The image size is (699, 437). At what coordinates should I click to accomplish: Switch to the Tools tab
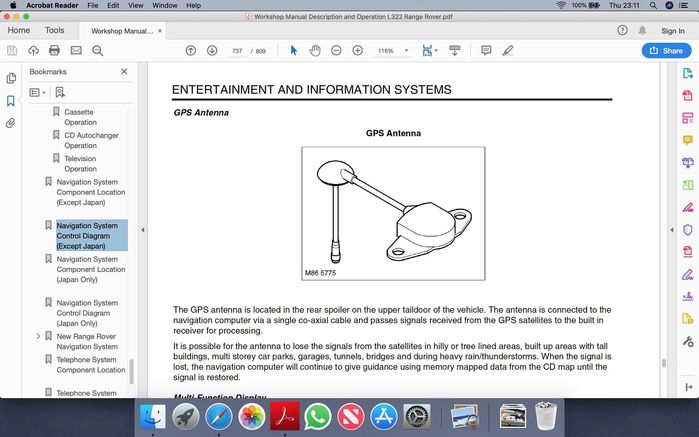coord(54,30)
